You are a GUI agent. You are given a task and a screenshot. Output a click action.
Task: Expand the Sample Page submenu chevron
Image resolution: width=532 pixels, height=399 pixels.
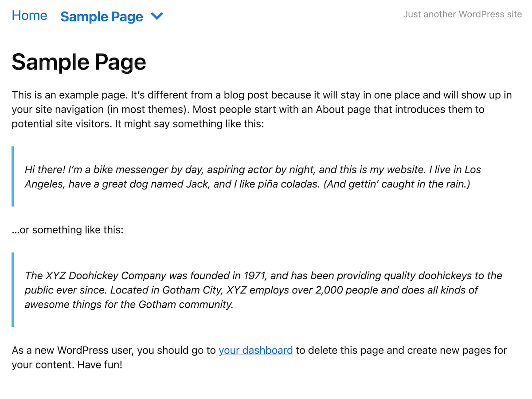pyautogui.click(x=157, y=16)
